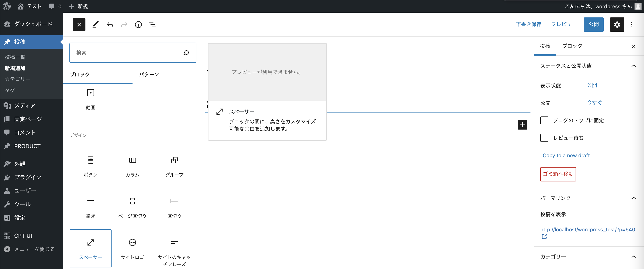Click the WordPress logo in admin bar
The height and width of the screenshot is (269, 644).
[7, 6]
